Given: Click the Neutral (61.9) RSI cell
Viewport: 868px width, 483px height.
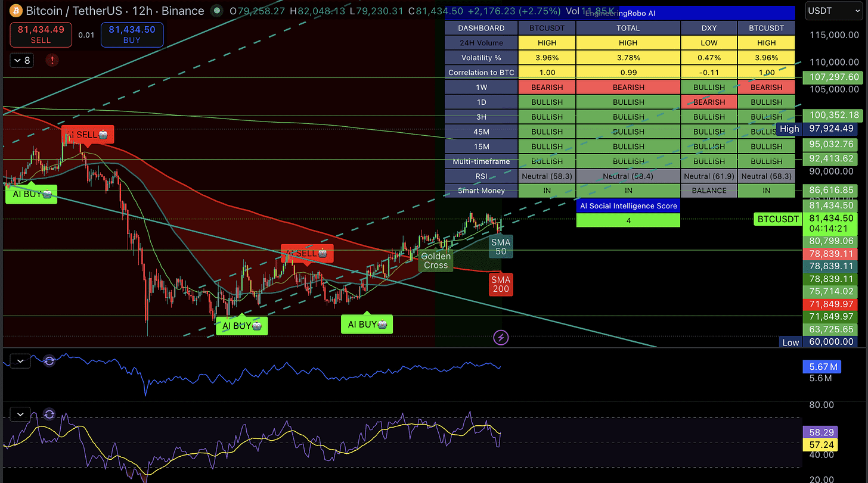Looking at the screenshot, I should pyautogui.click(x=709, y=176).
